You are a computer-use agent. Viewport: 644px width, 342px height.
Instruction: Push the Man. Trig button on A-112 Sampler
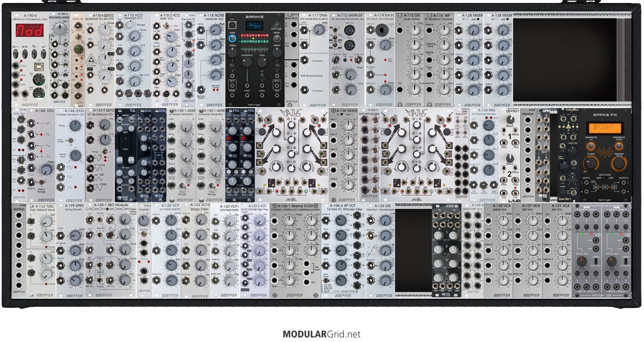click(345, 59)
